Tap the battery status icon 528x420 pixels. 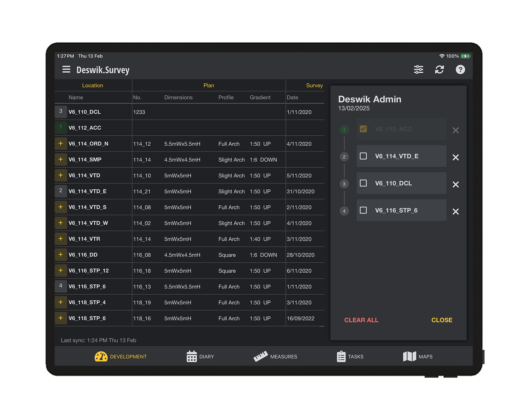466,56
